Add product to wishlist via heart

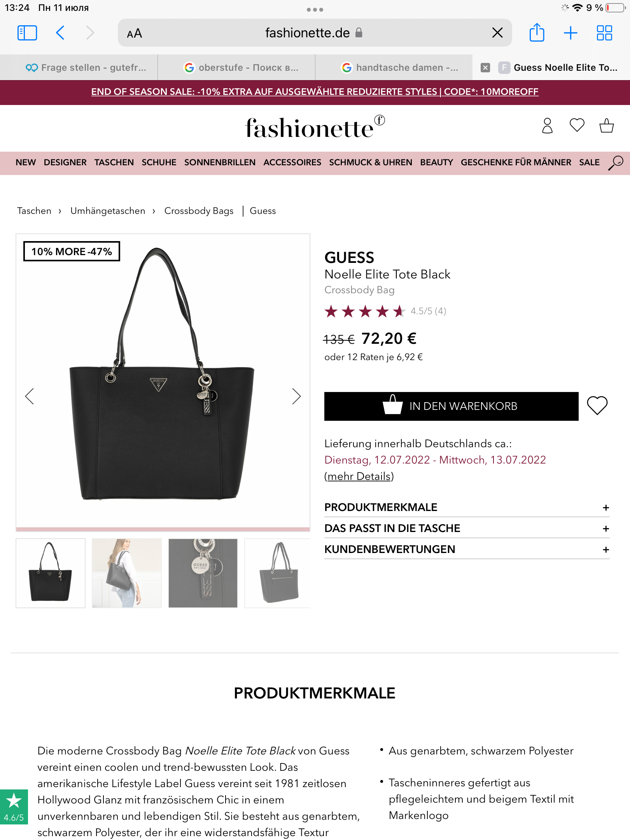tap(597, 406)
